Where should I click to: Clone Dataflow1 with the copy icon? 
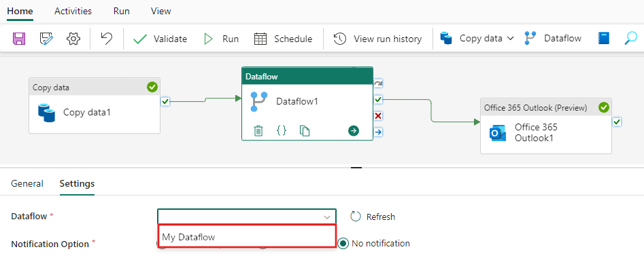pyautogui.click(x=305, y=130)
